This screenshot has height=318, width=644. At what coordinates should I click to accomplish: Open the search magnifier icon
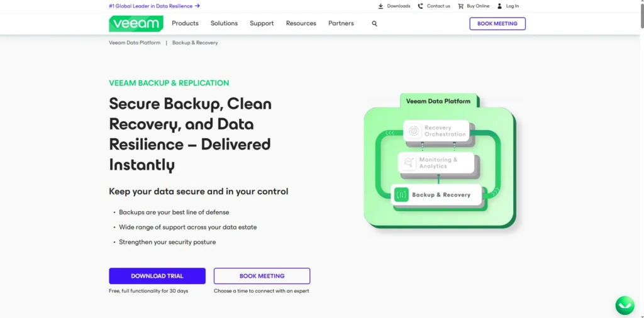(375, 24)
